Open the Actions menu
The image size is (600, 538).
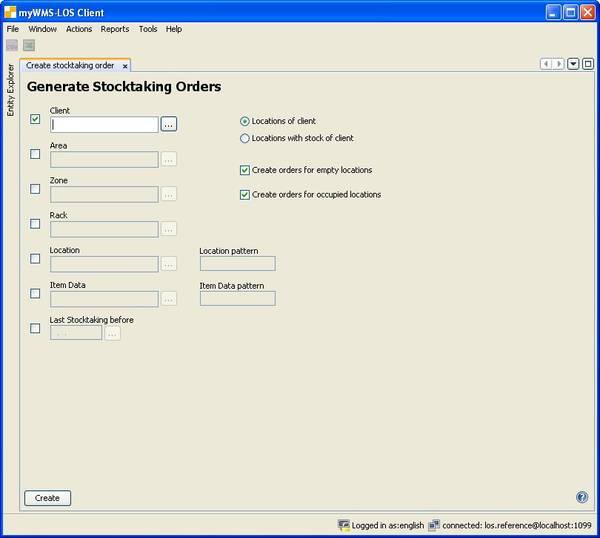click(x=79, y=29)
